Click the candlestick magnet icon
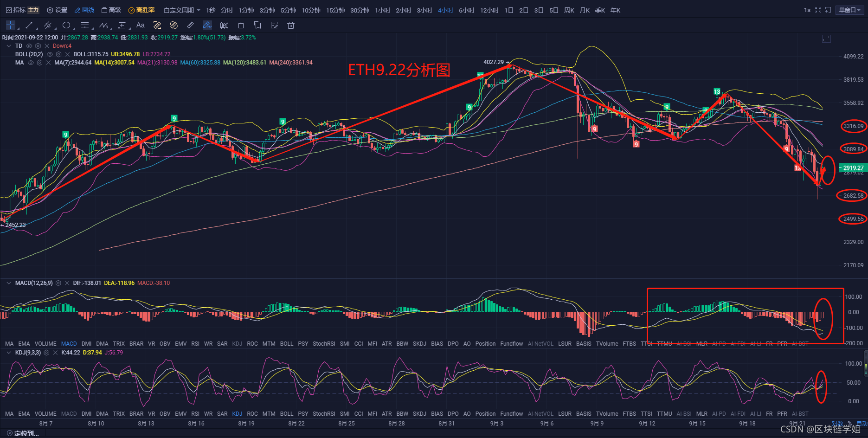The width and height of the screenshot is (868, 438). 225,25
